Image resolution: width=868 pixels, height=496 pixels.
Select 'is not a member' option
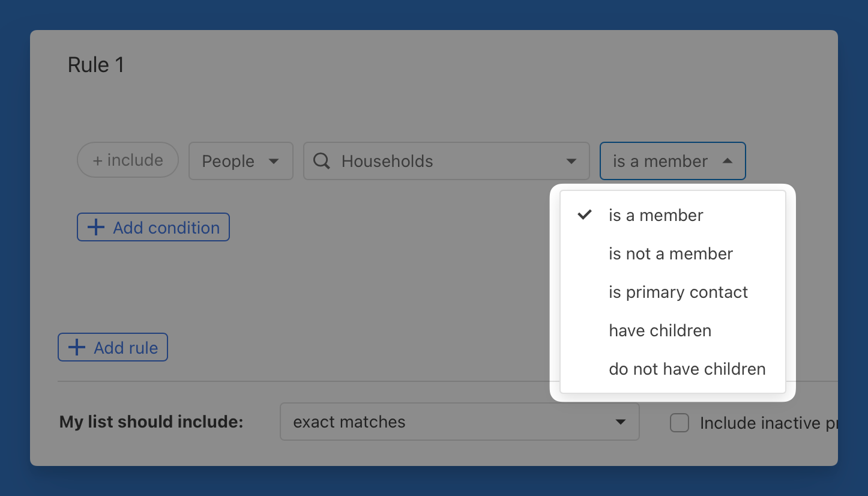[671, 253]
